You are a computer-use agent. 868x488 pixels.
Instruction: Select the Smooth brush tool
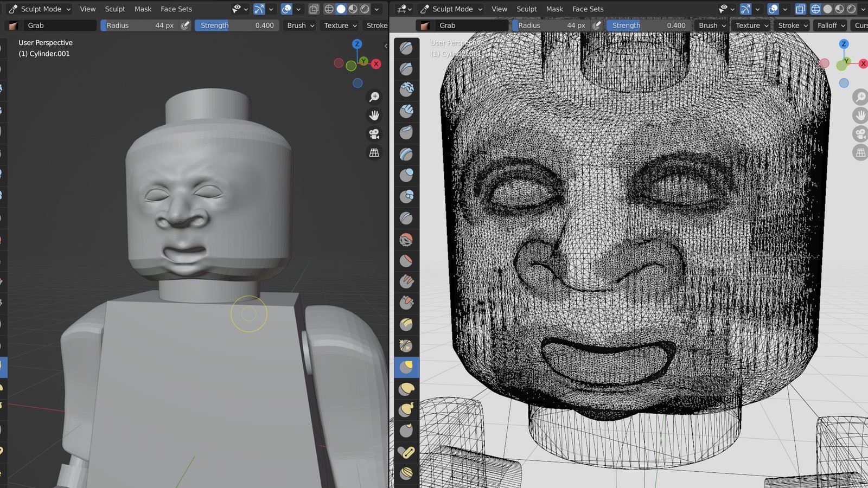coord(406,240)
